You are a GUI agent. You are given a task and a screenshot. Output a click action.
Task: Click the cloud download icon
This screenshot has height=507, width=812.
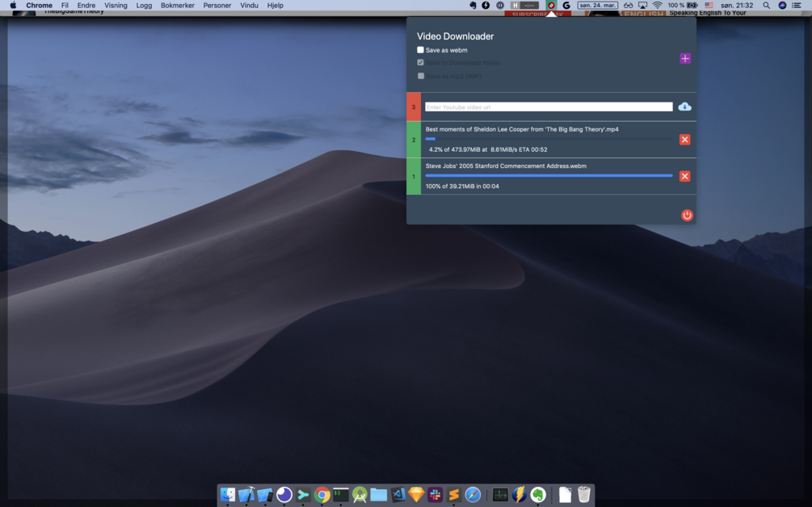point(684,107)
